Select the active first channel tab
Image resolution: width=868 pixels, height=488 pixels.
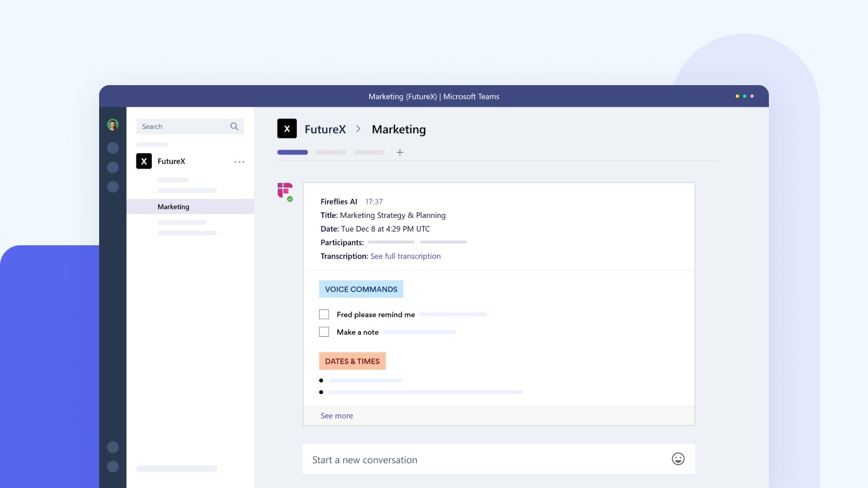tap(292, 152)
